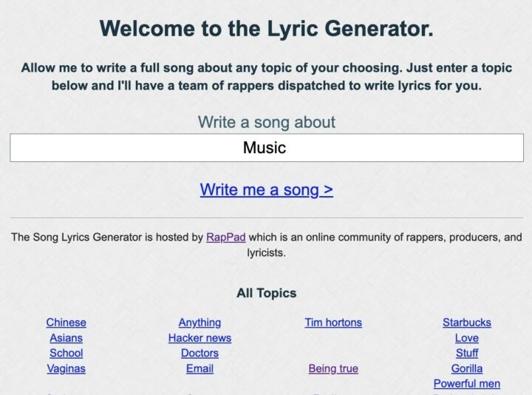Viewport: 532px width, 395px height.
Task: Open the Tim hortons topic
Action: [333, 323]
